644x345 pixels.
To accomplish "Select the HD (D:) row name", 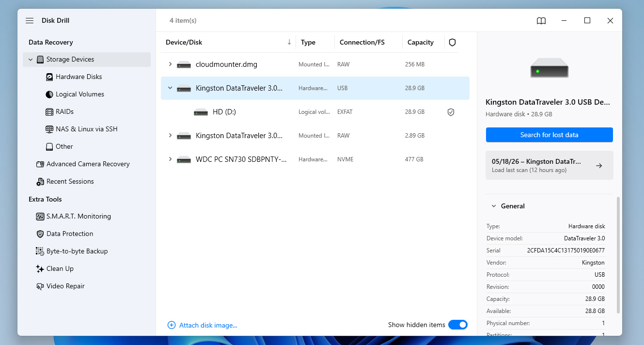I will (224, 111).
